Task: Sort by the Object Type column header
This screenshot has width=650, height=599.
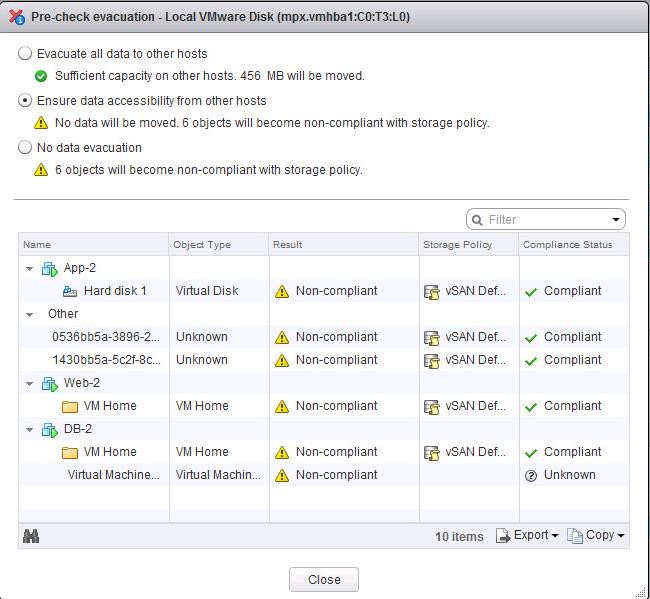Action: click(x=219, y=245)
